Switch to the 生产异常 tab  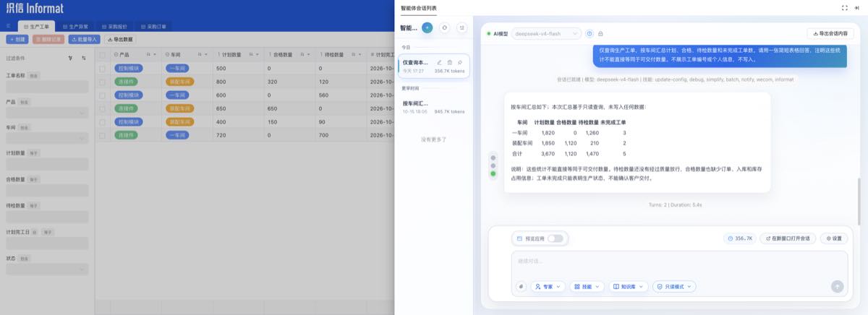tap(76, 26)
